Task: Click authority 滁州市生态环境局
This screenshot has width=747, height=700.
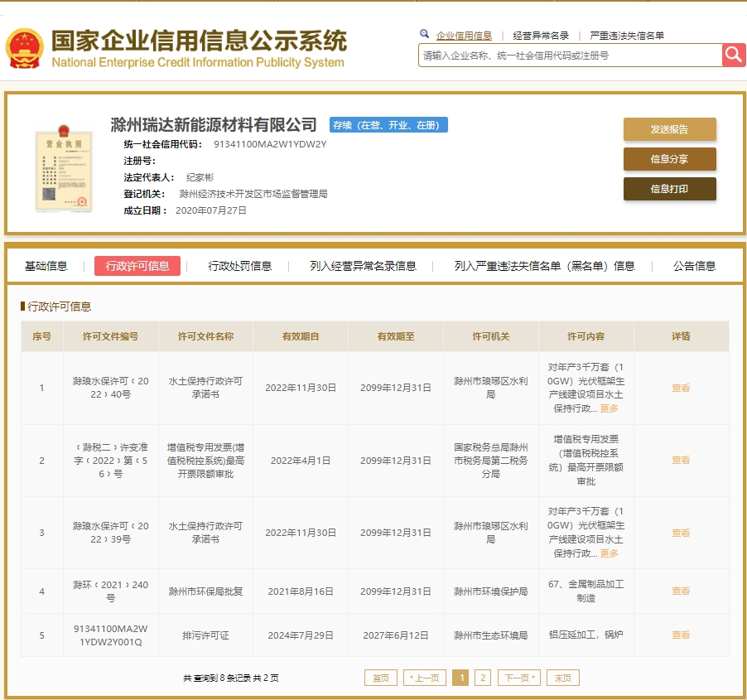Action: coord(491,635)
